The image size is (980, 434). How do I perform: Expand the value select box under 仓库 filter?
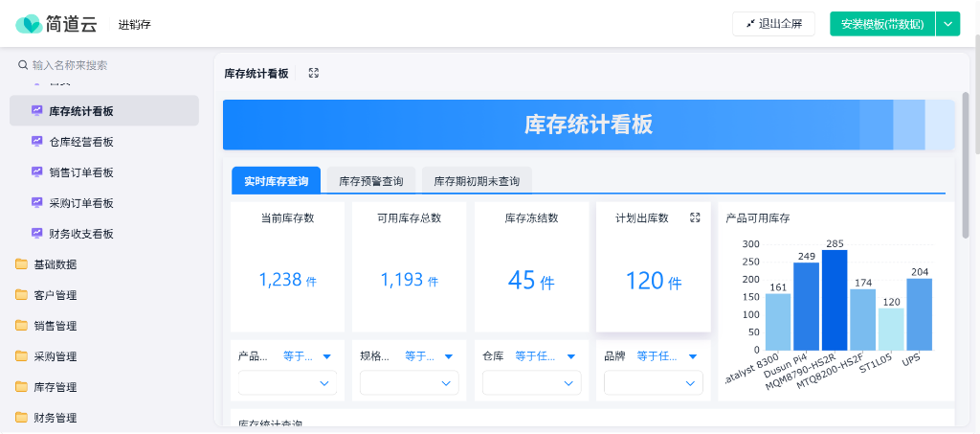[x=532, y=382]
